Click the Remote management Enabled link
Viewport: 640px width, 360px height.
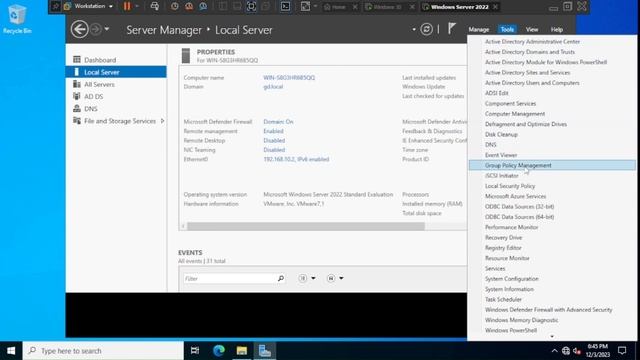coord(273,131)
